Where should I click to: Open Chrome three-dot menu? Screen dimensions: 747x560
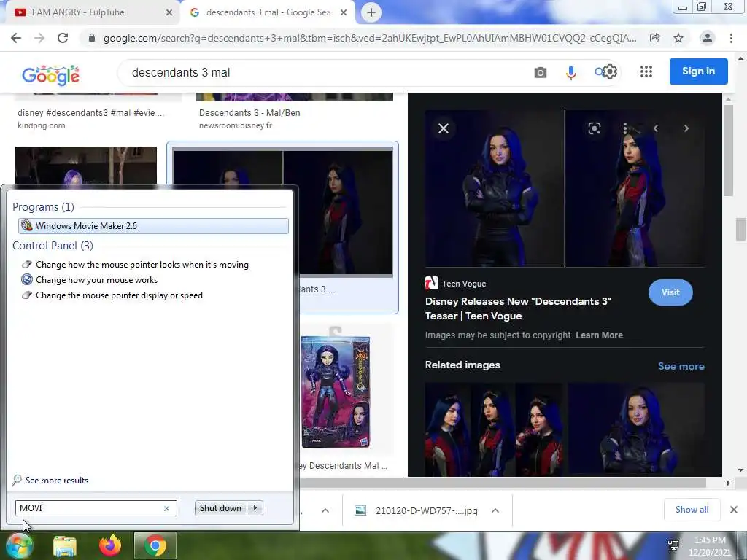click(731, 38)
